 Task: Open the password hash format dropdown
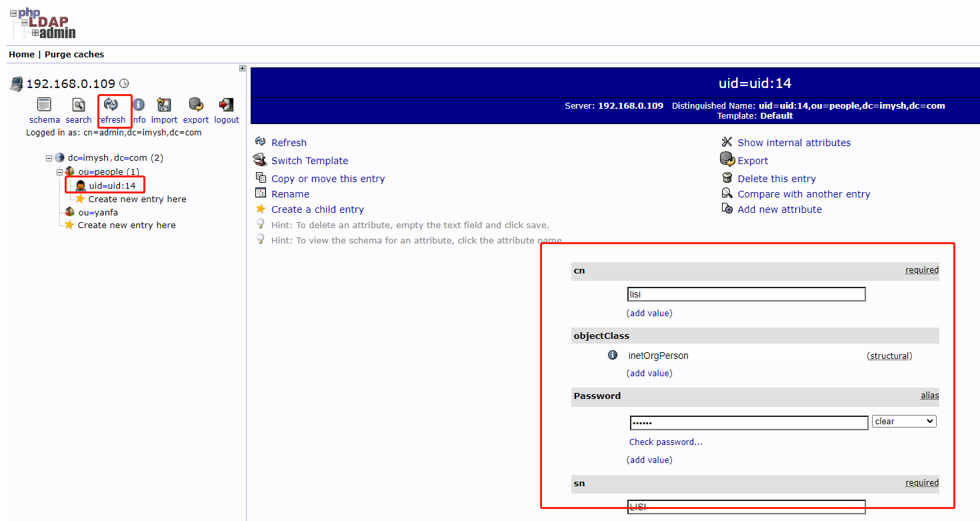pyautogui.click(x=904, y=421)
